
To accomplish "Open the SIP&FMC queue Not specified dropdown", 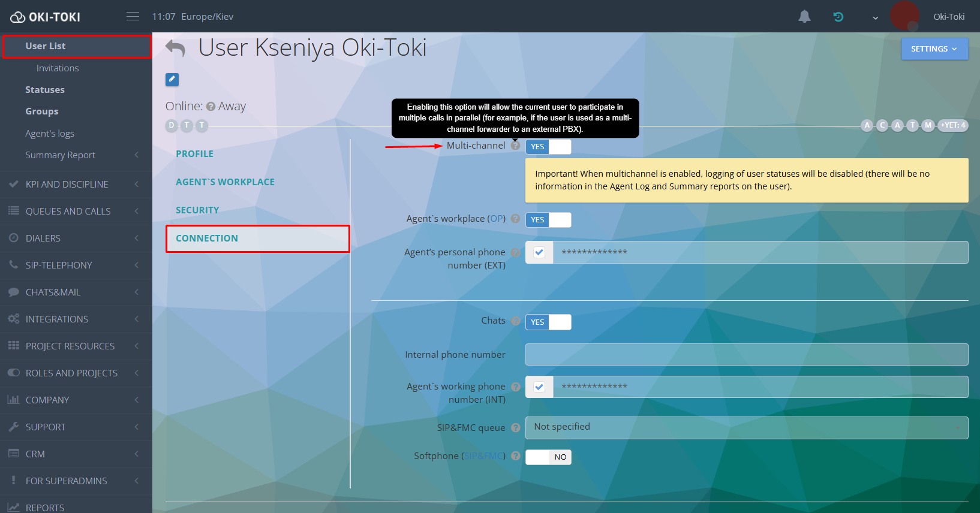I will click(747, 428).
